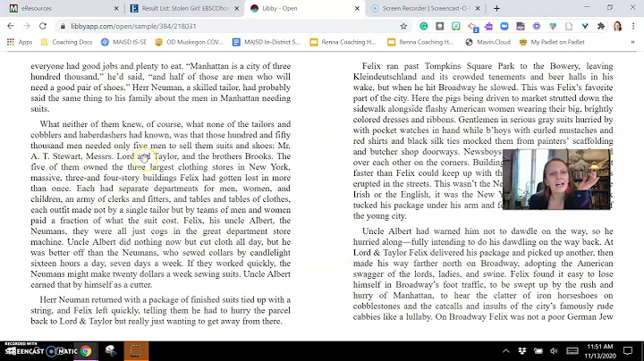The image size is (644, 361).
Task: Open the purple puzzle extension
Action: coord(488,26)
